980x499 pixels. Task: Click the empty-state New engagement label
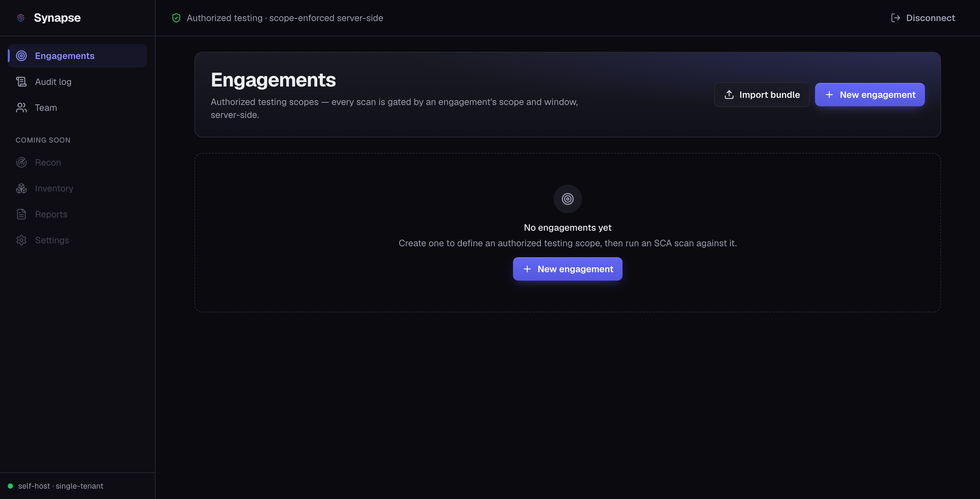(x=575, y=269)
